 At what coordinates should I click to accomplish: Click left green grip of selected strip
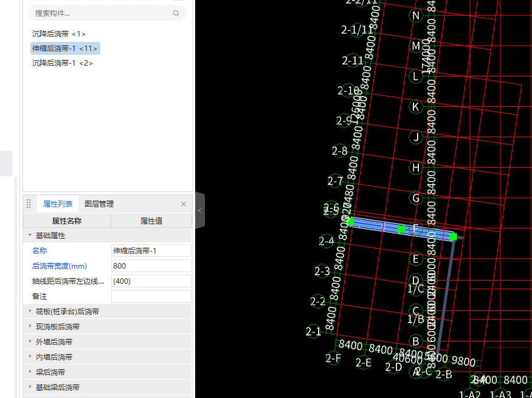[x=350, y=222]
